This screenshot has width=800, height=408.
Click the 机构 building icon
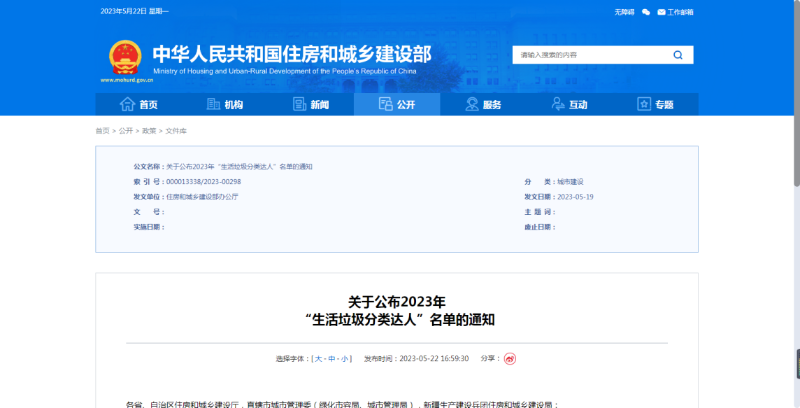[213, 105]
